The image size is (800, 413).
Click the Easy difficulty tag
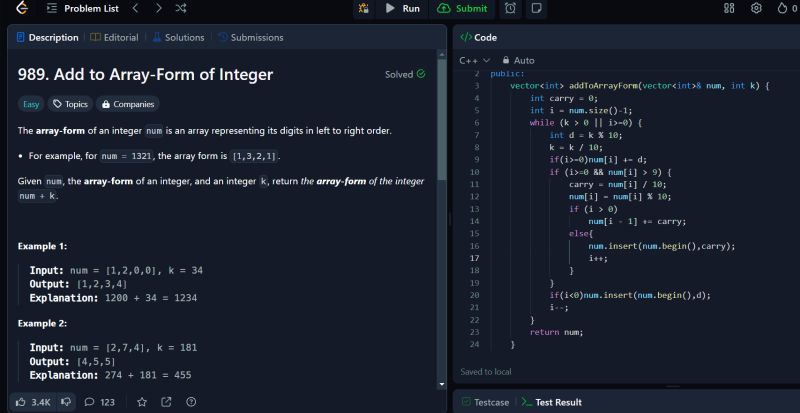tap(31, 104)
